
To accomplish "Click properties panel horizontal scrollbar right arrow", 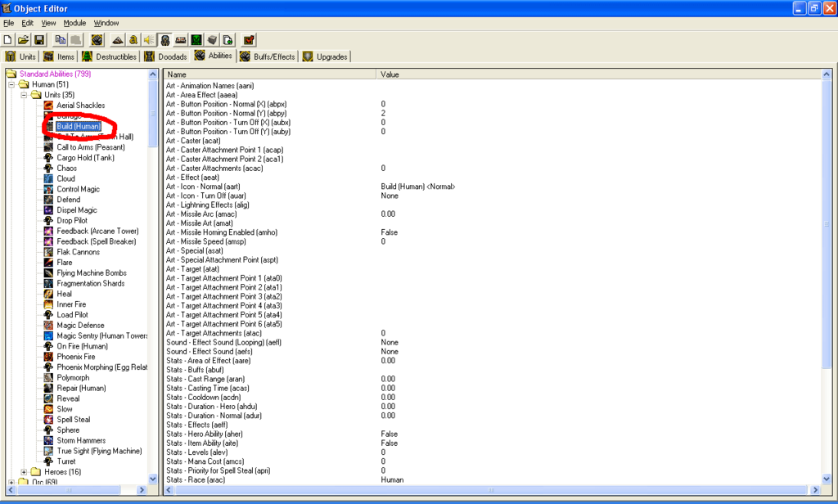I will tap(815, 489).
